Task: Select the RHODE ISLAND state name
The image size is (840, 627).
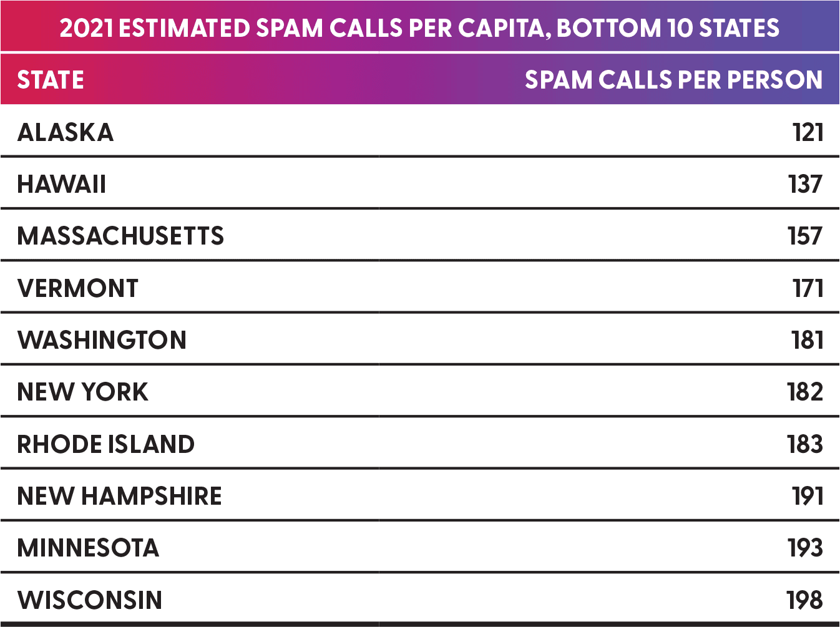Action: click(106, 444)
